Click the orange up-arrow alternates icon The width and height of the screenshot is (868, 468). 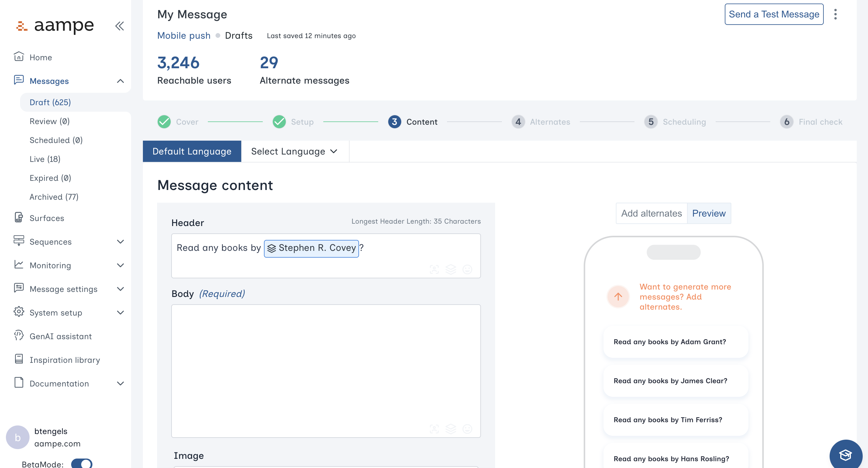pyautogui.click(x=618, y=297)
